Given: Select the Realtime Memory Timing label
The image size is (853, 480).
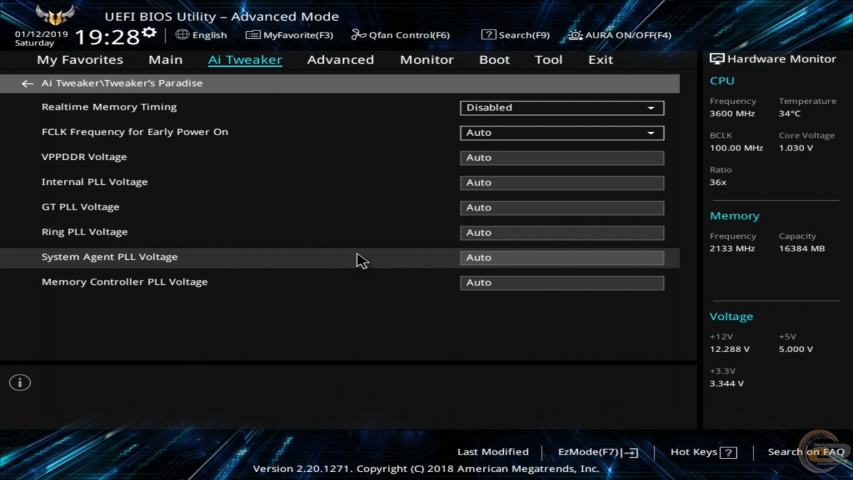Looking at the screenshot, I should point(109,107).
